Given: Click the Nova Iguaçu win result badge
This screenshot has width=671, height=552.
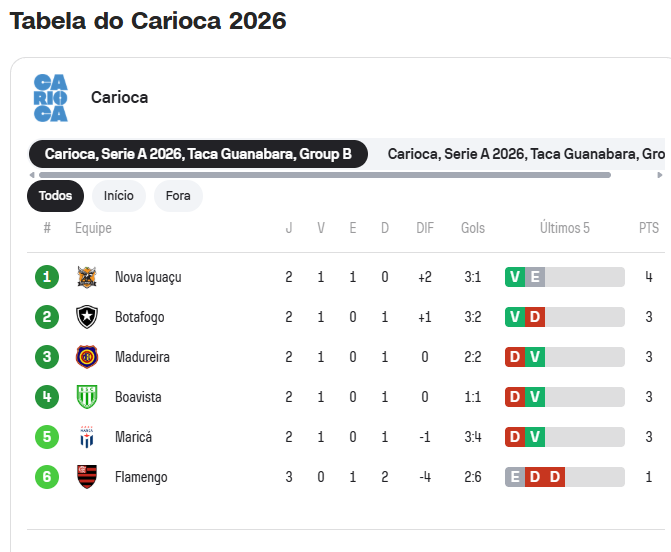Looking at the screenshot, I should tap(515, 277).
